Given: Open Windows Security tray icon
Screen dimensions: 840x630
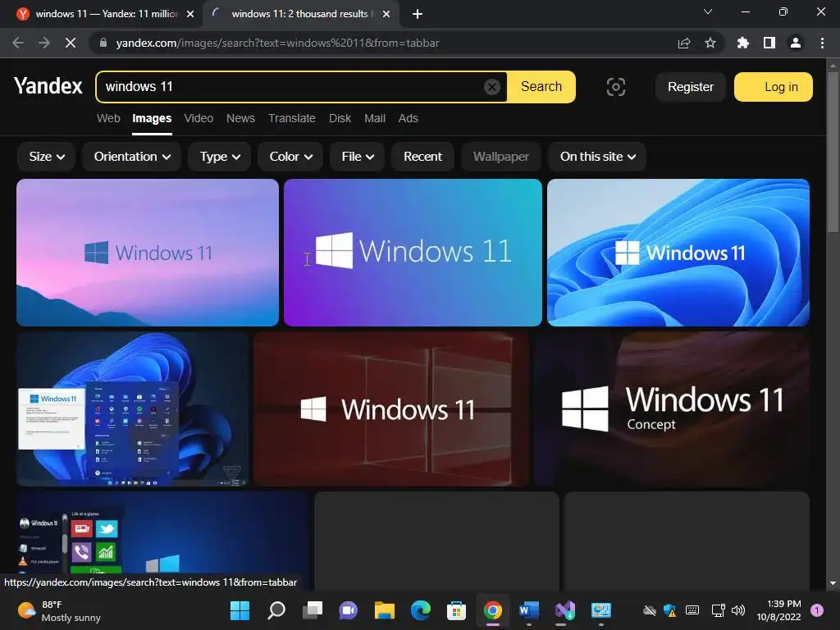Looking at the screenshot, I should click(669, 610).
